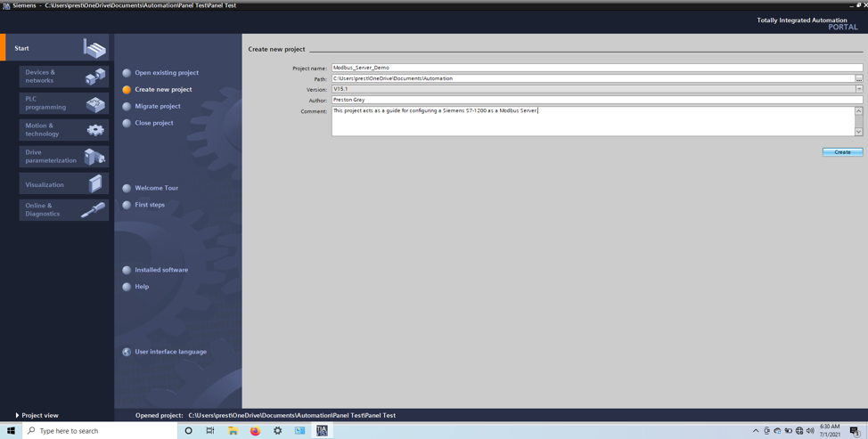Click the orange bullet beside Create new project

(127, 90)
